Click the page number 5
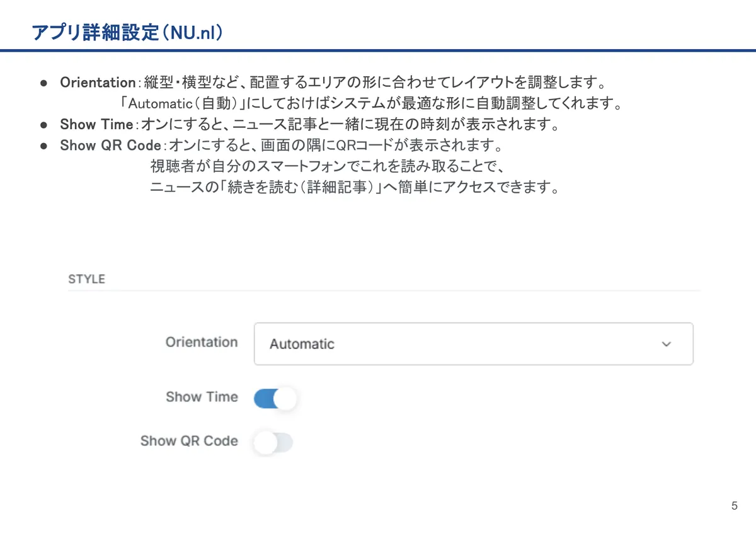The height and width of the screenshot is (535, 756). pos(735,506)
